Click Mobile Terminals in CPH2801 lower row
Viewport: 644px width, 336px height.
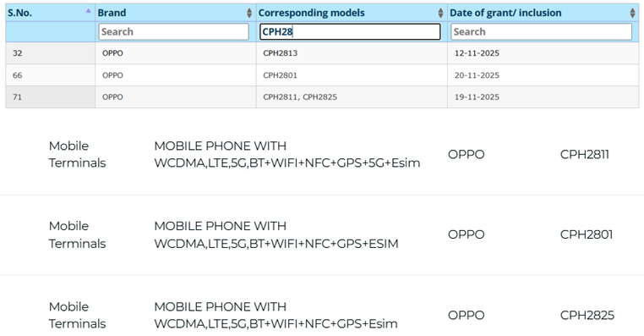[x=77, y=234]
